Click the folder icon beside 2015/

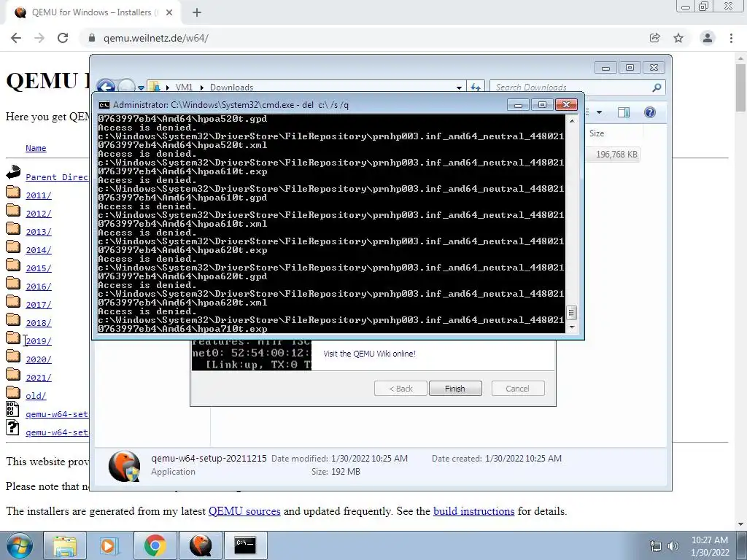(13, 265)
